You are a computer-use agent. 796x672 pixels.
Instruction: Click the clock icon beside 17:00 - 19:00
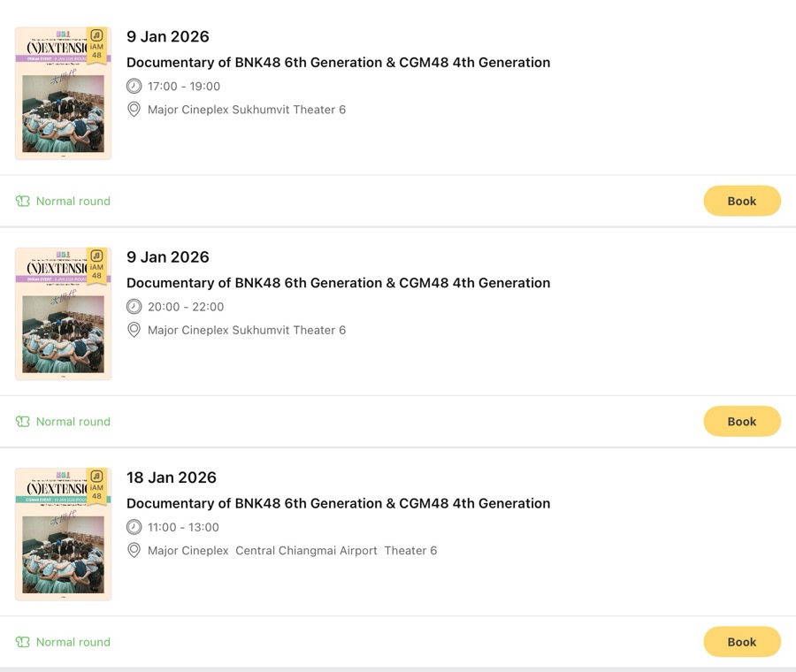tap(134, 86)
